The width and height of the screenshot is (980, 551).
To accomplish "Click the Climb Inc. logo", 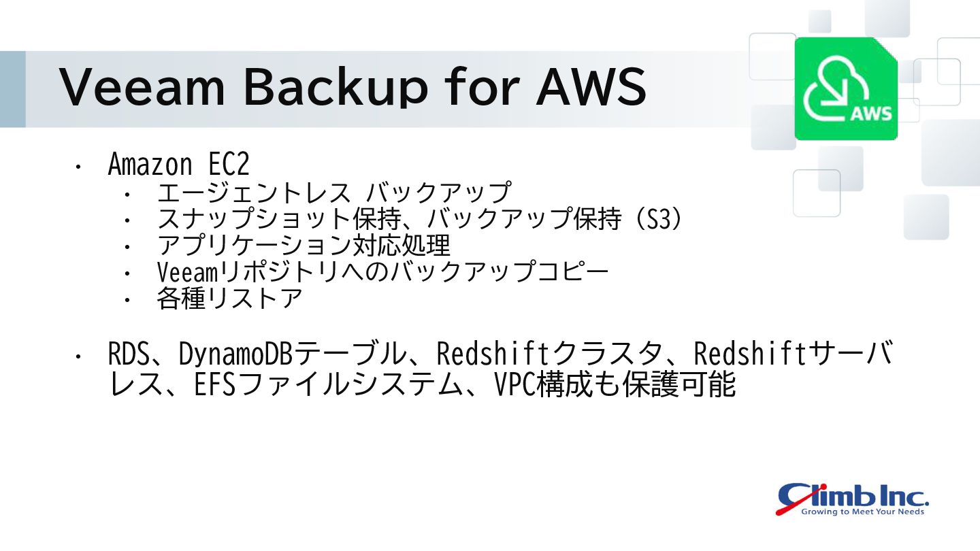I will [853, 499].
